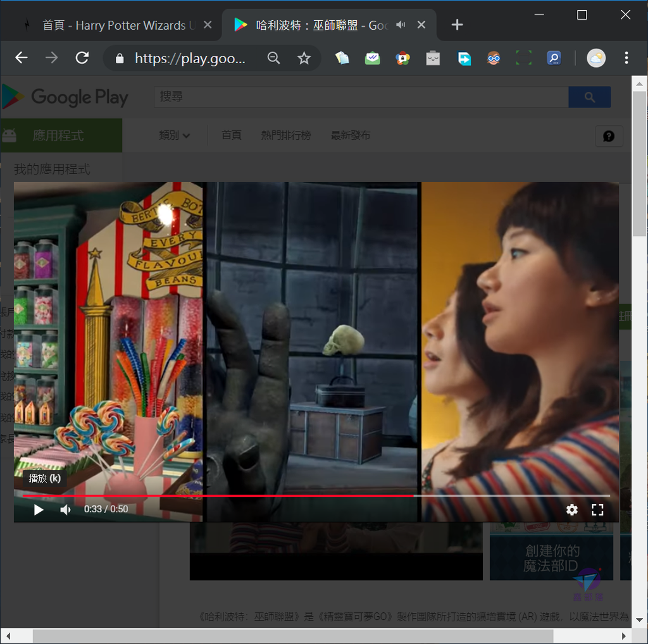Maximize the Chrome window
Viewport: 648px width, 644px height.
point(582,15)
